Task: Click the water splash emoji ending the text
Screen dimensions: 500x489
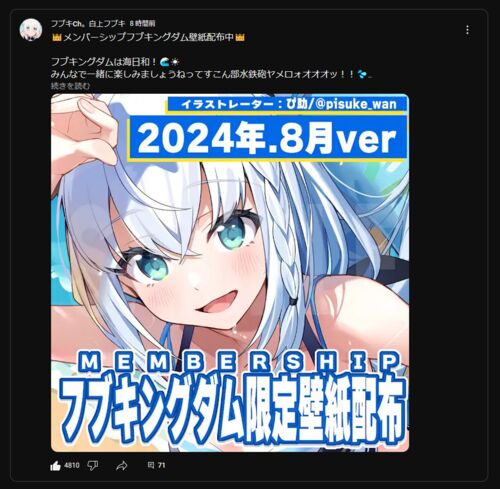Action: (x=361, y=74)
